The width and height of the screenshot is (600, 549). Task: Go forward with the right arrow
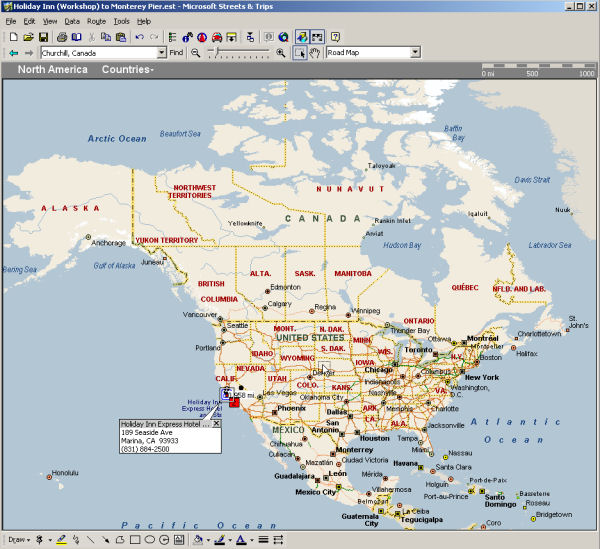[29, 53]
